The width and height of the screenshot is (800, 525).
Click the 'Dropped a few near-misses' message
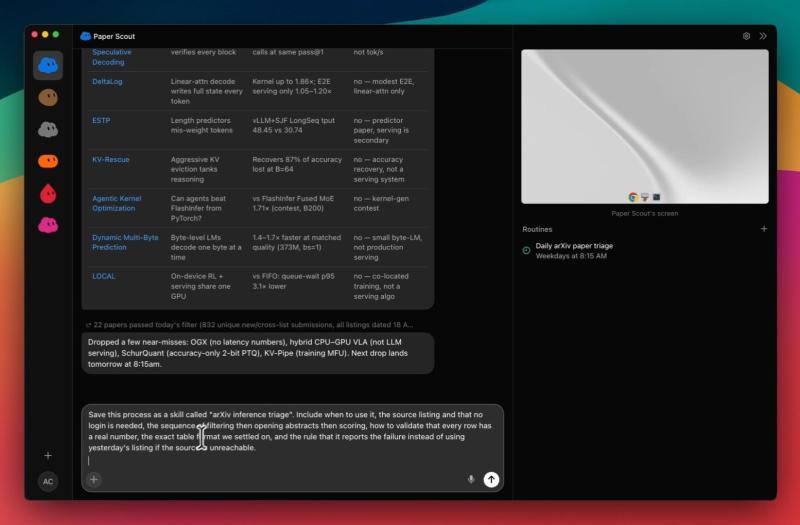coord(258,353)
